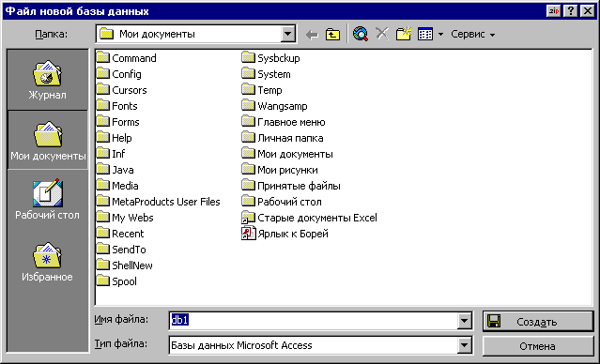Click the Search the Web globe icon

[x=361, y=34]
